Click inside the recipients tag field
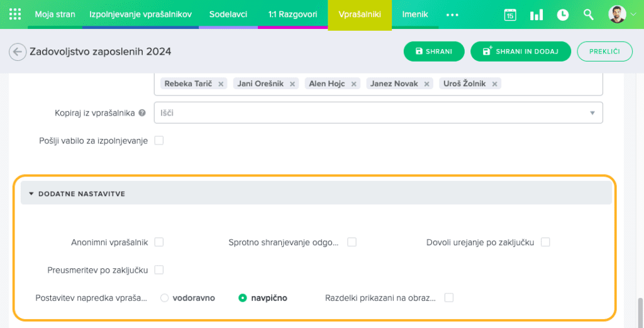The height and width of the screenshot is (328, 644). 378,85
